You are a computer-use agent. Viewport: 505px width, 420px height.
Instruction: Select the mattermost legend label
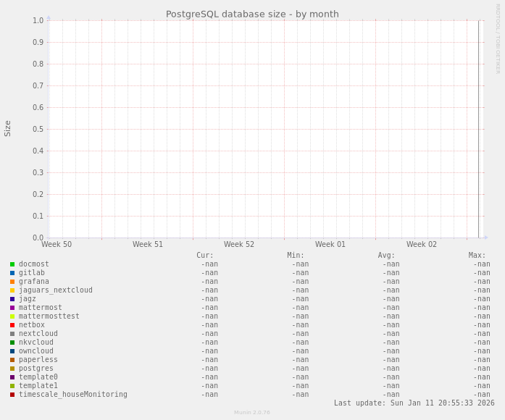(x=41, y=307)
